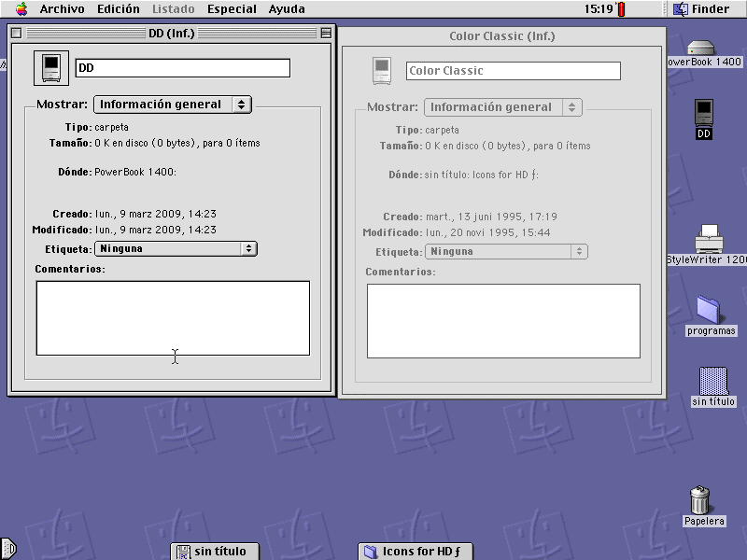Image resolution: width=747 pixels, height=560 pixels.
Task: Select the Papelera trash icon
Action: [x=699, y=500]
